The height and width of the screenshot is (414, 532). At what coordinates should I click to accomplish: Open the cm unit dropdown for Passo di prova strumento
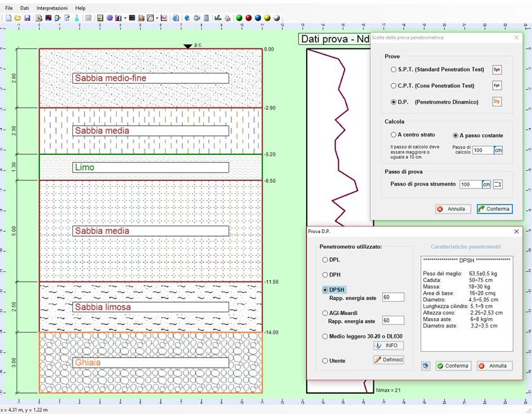coord(486,184)
